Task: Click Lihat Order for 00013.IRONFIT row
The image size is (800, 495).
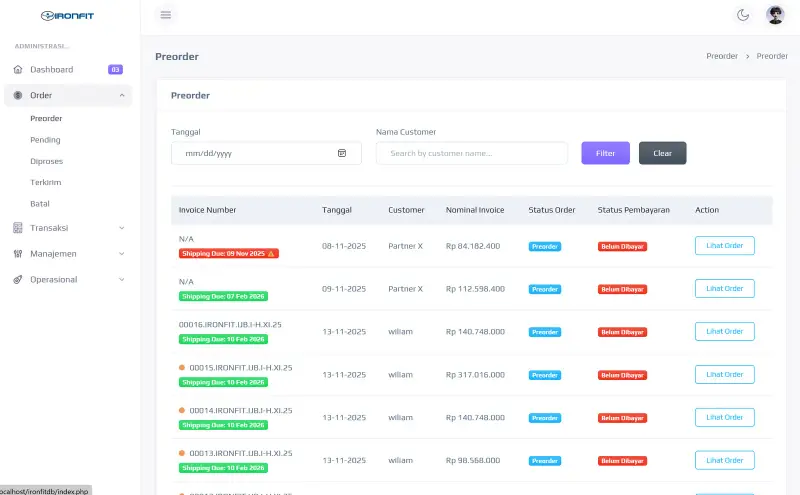Action: 724,460
